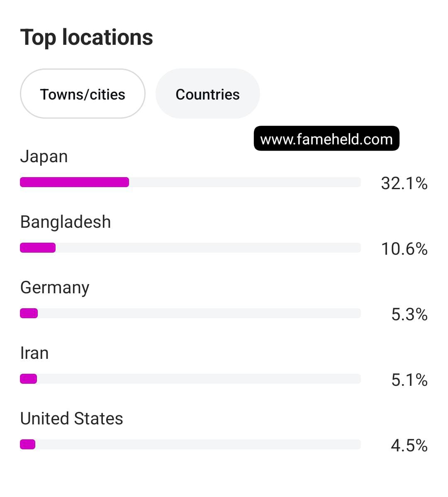Viewport: 448px width, 497px height.
Task: Click the Top locations heading
Action: tap(87, 37)
